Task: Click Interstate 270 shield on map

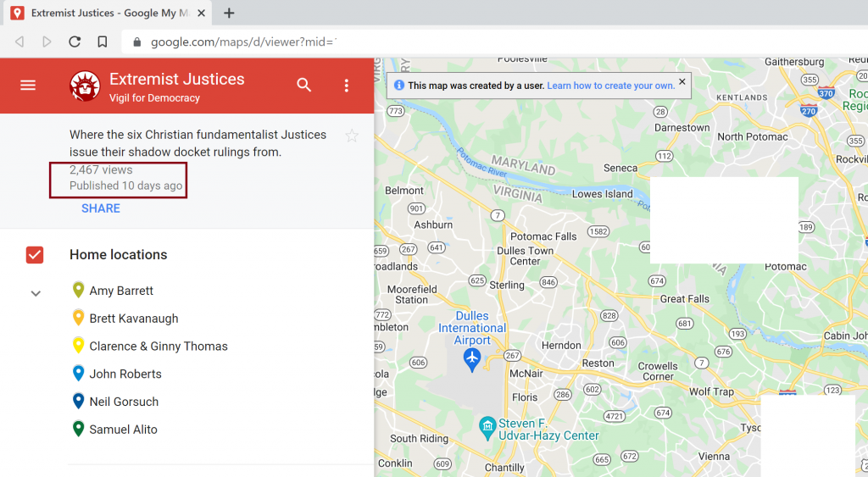Action: tap(809, 110)
